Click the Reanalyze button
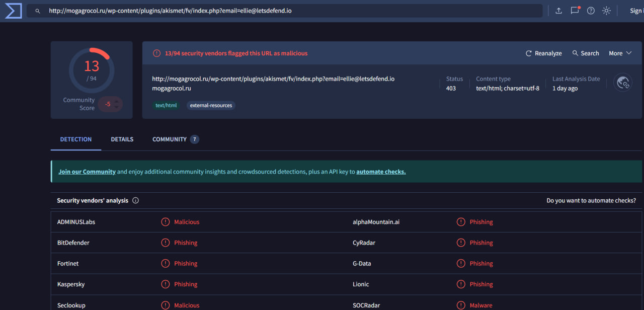This screenshot has height=310, width=644. click(543, 53)
